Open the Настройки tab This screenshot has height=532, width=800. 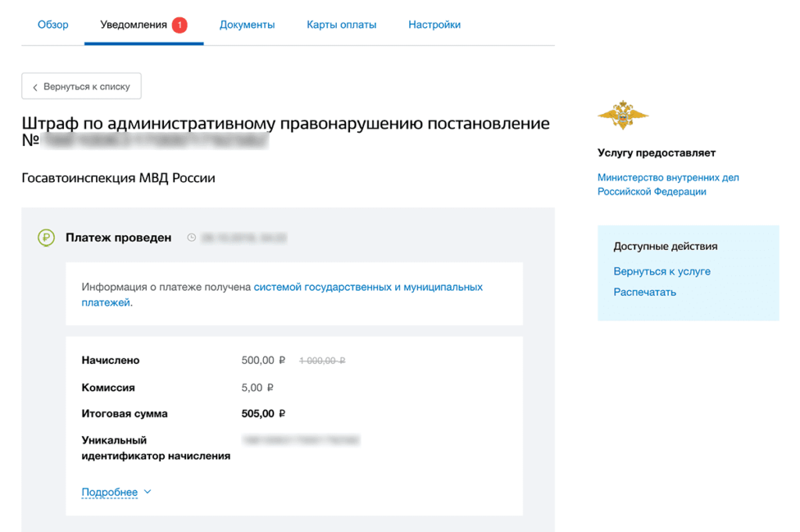(434, 24)
